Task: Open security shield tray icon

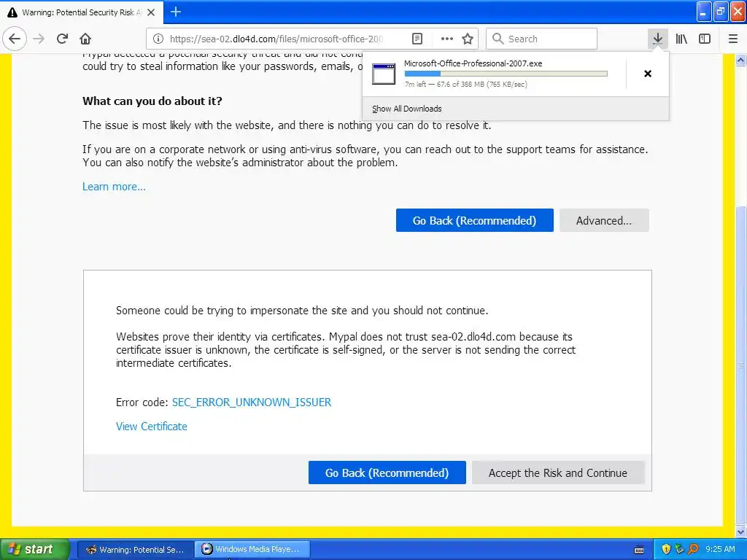Action: 667,550
